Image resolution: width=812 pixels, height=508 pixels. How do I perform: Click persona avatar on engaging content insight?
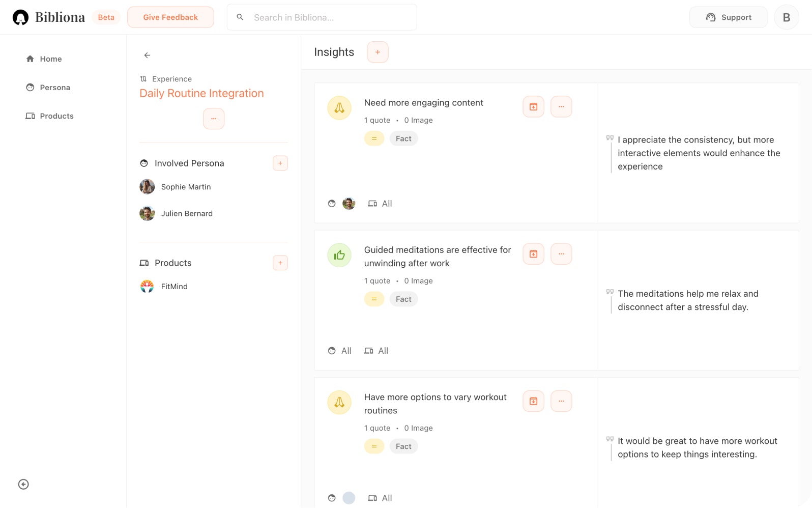point(349,204)
